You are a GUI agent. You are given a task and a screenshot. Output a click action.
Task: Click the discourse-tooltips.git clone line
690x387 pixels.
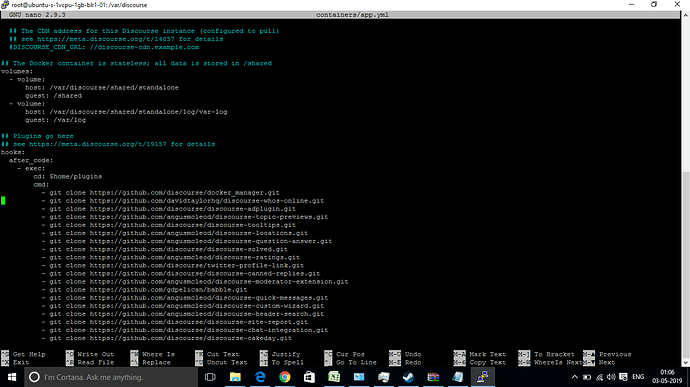point(169,225)
